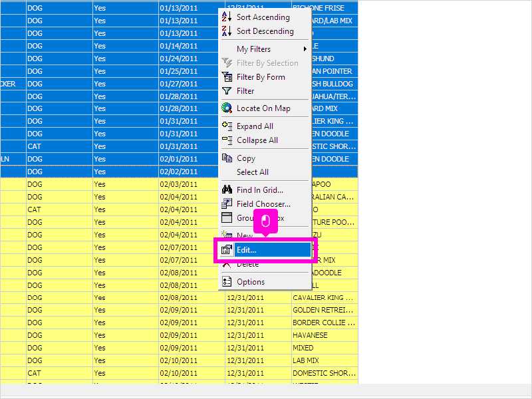
Task: Click the Expand All icon
Action: 227,126
